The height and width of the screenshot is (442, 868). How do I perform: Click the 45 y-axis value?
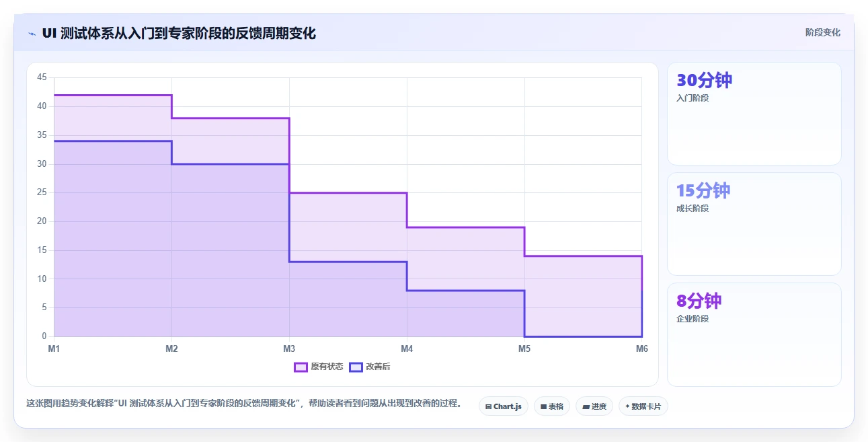tap(42, 77)
